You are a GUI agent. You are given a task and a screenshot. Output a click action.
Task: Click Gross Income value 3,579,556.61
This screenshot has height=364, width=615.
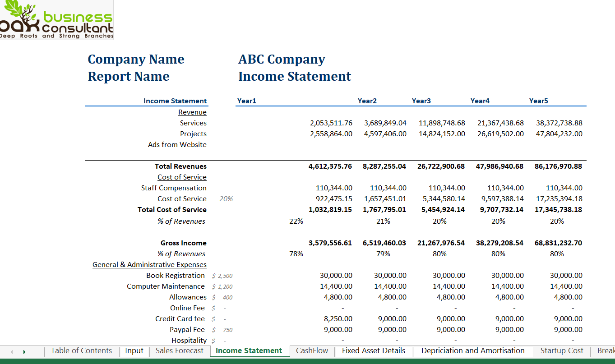click(330, 243)
